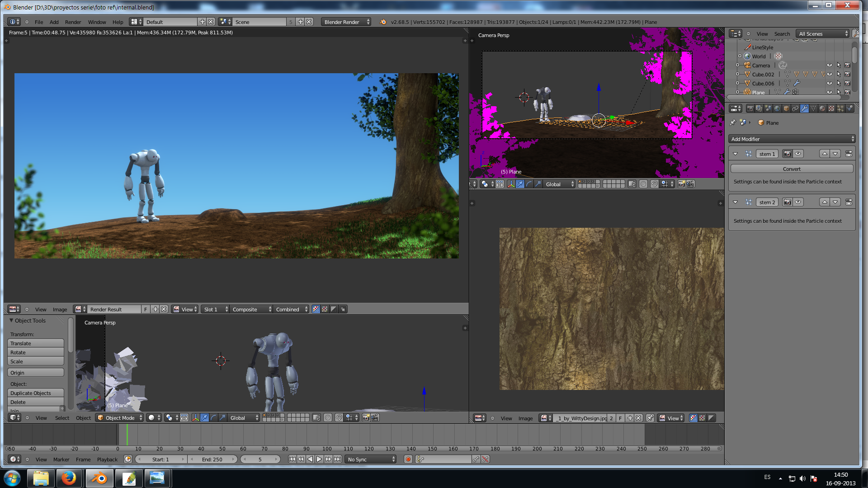
Task: Hide Cube.006 in the outliner
Action: click(829, 83)
